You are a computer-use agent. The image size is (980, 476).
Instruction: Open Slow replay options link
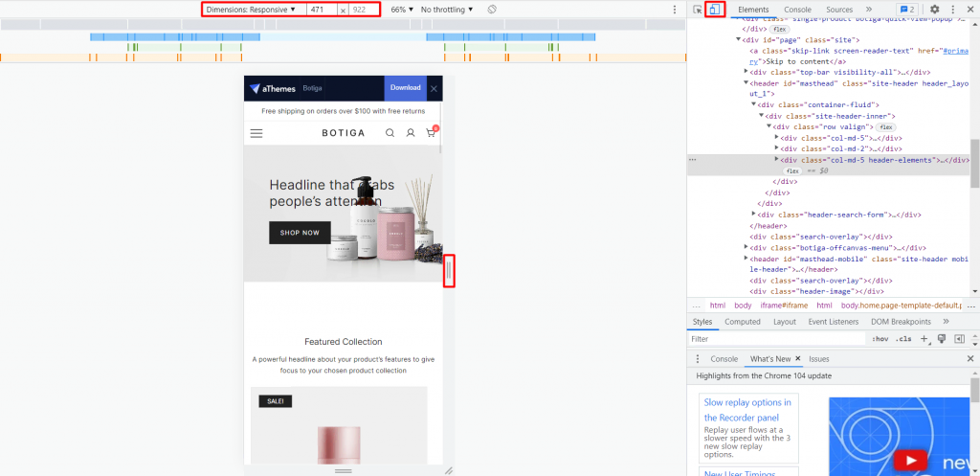[x=747, y=410]
